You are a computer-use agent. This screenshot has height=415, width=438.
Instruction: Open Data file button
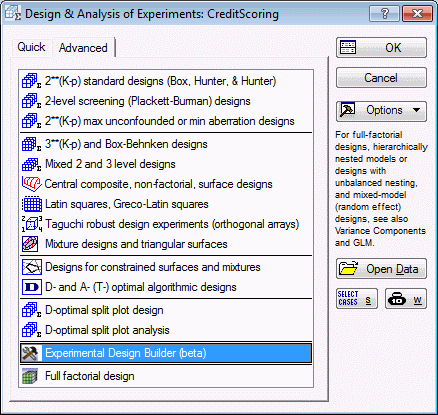point(381,269)
